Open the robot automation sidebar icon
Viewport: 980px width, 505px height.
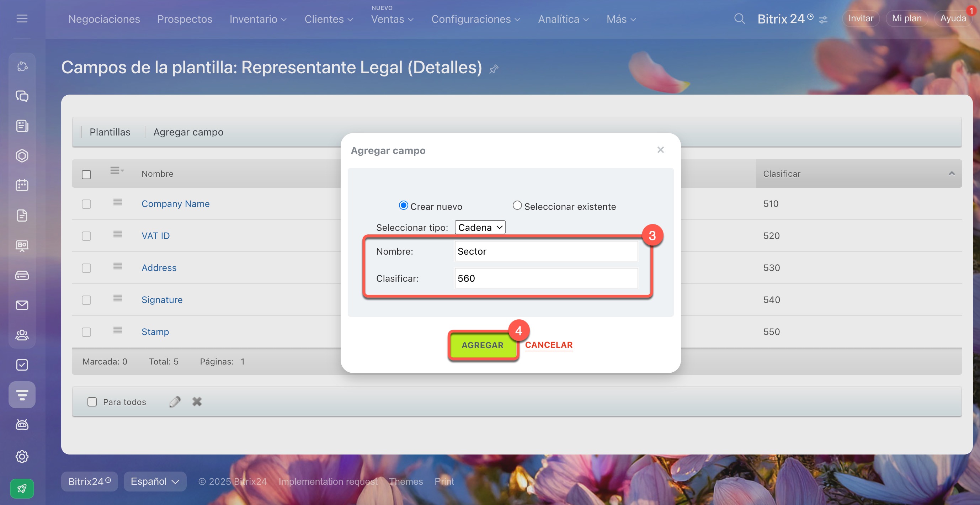click(x=22, y=424)
